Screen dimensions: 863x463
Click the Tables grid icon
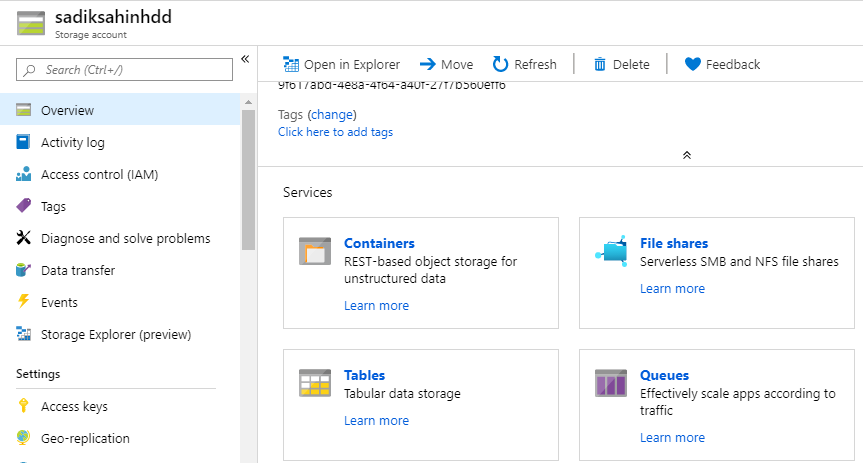(315, 383)
